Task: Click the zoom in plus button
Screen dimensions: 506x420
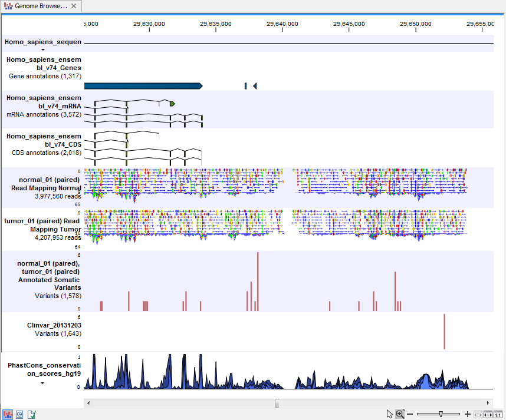Action: point(468,414)
